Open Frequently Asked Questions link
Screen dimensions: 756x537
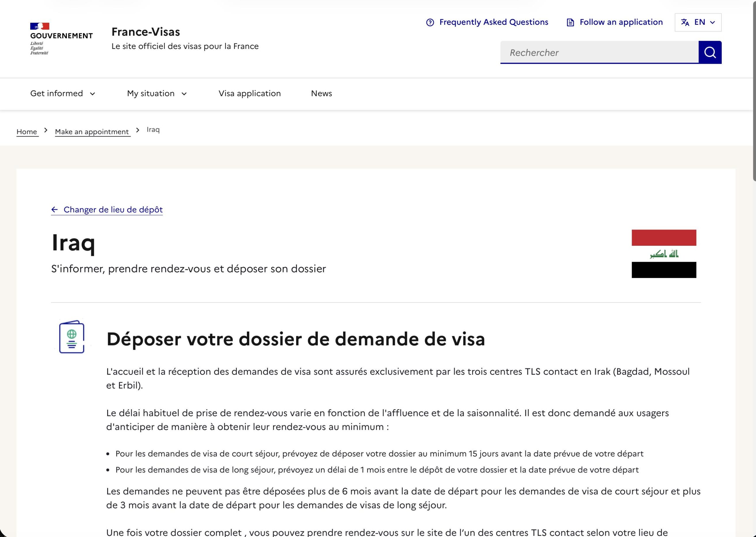point(494,22)
